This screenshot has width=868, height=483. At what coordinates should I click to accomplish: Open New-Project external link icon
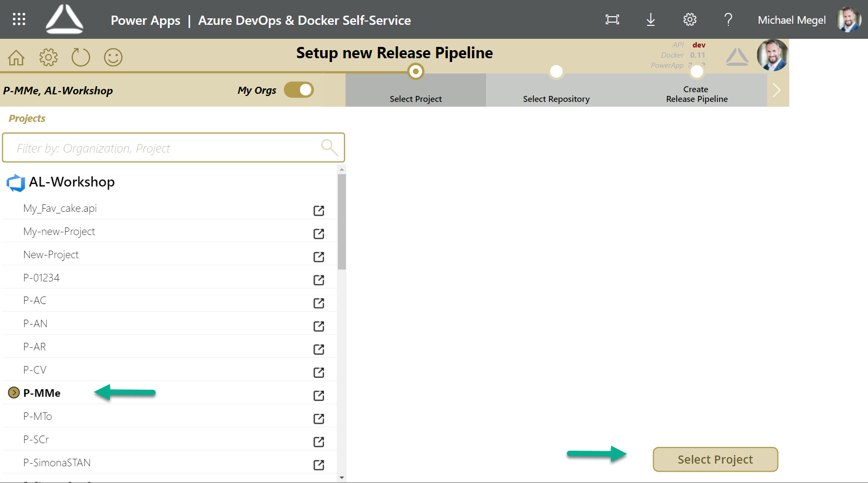(x=319, y=257)
